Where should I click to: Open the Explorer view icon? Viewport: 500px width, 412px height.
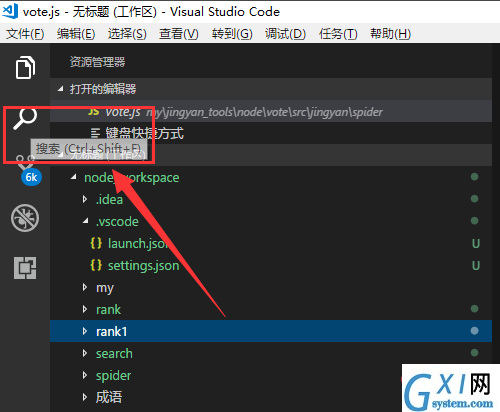pos(25,68)
